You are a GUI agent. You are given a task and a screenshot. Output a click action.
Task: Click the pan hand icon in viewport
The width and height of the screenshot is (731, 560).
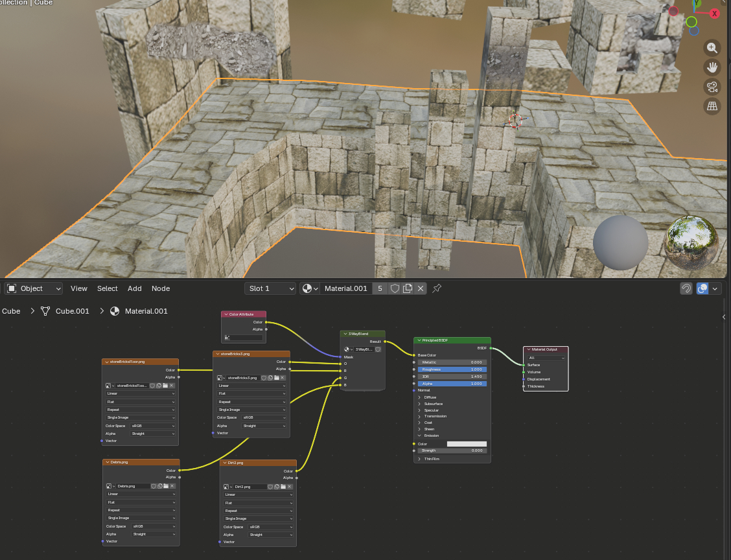(712, 67)
